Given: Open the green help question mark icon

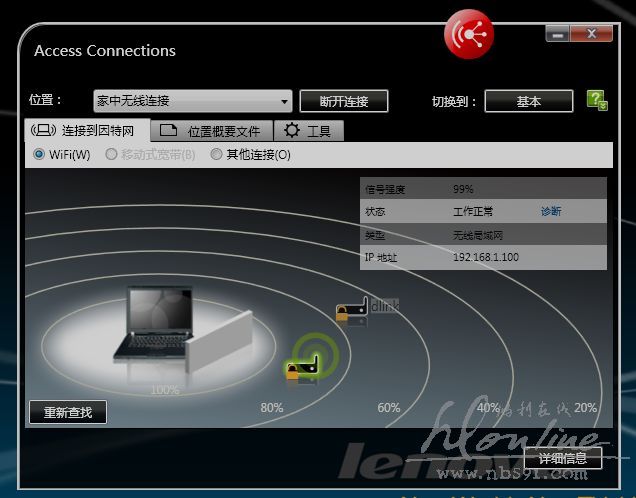Looking at the screenshot, I should pos(597,100).
